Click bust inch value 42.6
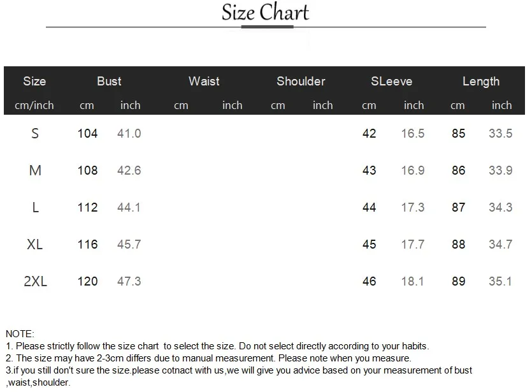 pos(129,170)
